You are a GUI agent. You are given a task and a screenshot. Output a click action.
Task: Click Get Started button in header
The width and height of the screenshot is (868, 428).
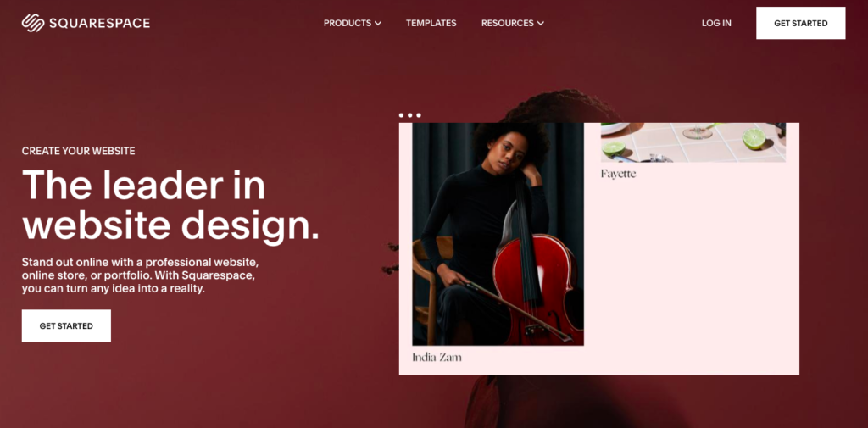point(800,23)
